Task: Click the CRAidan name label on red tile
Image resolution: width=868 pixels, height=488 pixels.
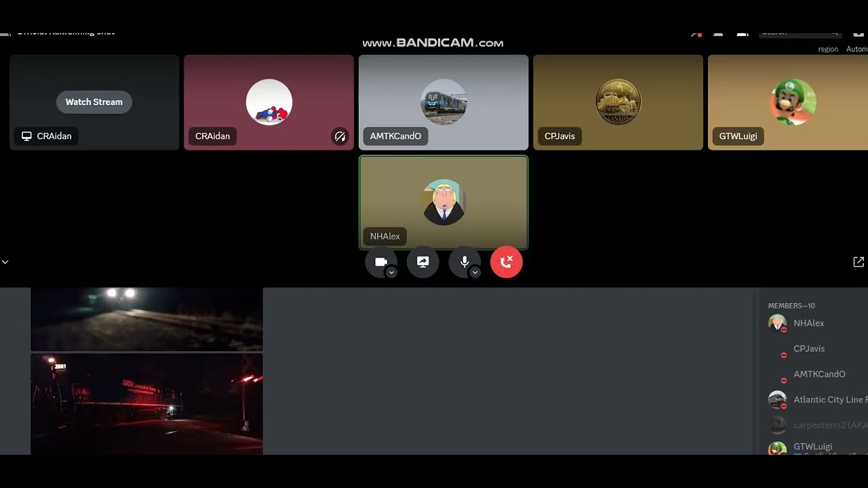Action: click(x=212, y=136)
